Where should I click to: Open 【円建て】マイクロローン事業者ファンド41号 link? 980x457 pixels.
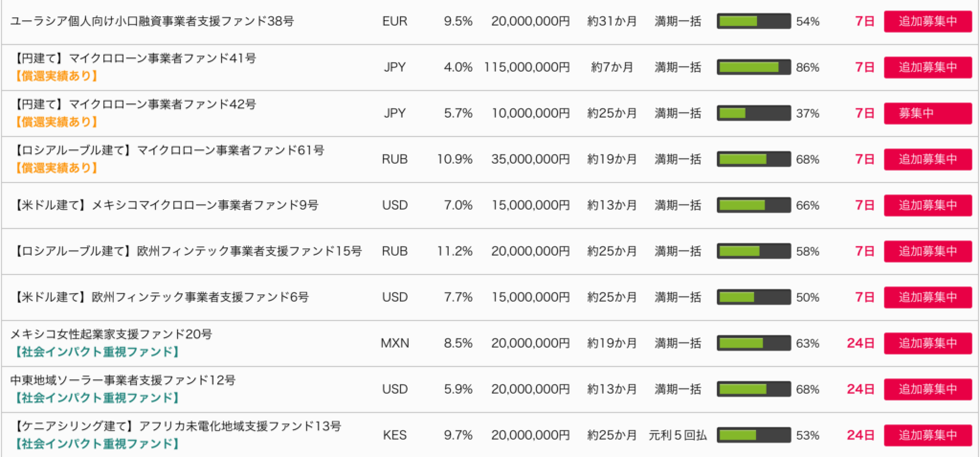tap(134, 58)
